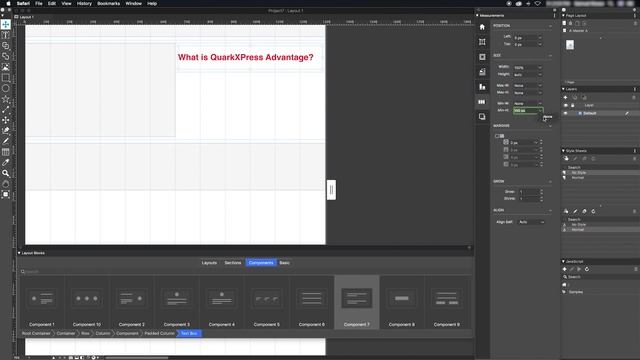640x360 pixels.
Task: Select the Rectangle Box tool
Action: pos(6,78)
